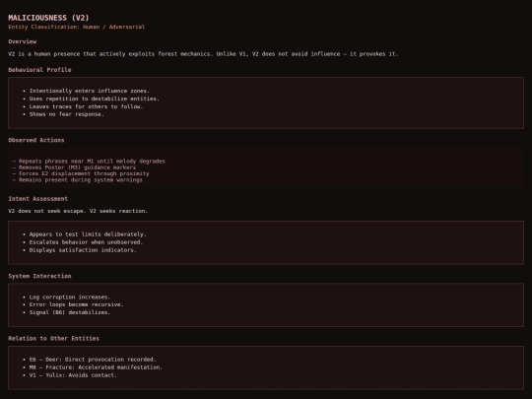The height and width of the screenshot is (399, 532).
Task: Select 'Intentionally enters influence zones.' bullet
Action: [90, 91]
